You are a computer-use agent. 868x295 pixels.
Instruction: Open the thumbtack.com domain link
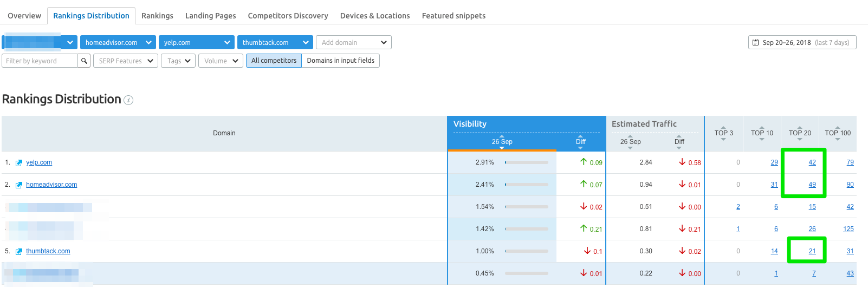[x=48, y=251]
